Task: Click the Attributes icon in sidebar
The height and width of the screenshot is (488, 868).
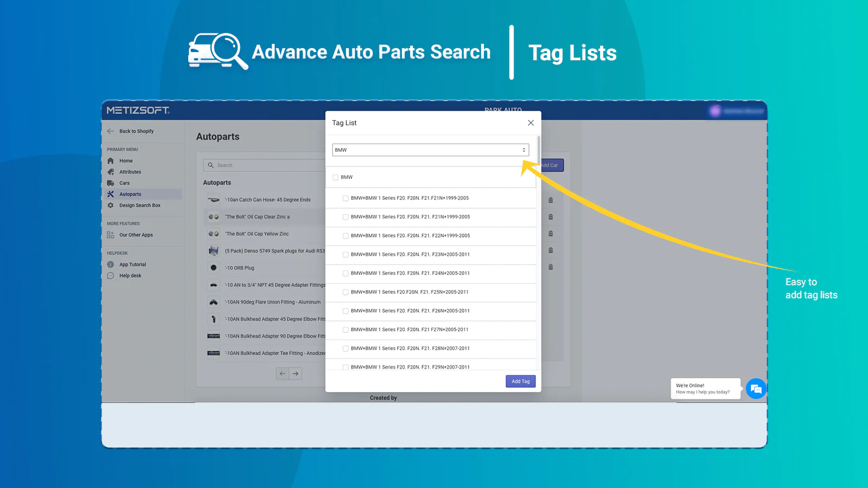Action: point(111,172)
